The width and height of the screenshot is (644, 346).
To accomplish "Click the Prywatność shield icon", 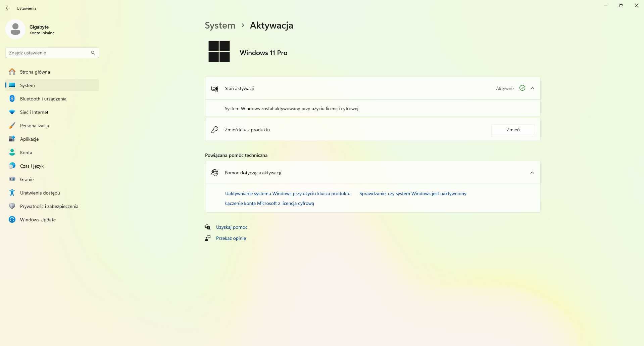I will 12,206.
